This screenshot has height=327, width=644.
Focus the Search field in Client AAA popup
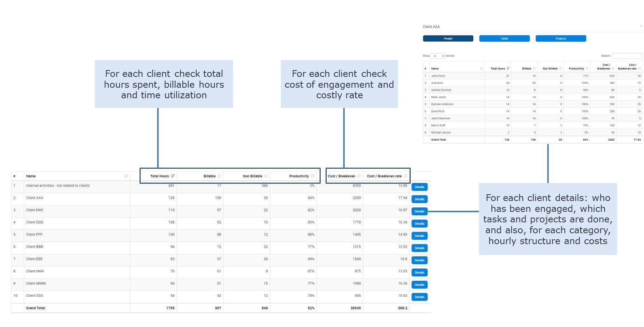(x=627, y=56)
